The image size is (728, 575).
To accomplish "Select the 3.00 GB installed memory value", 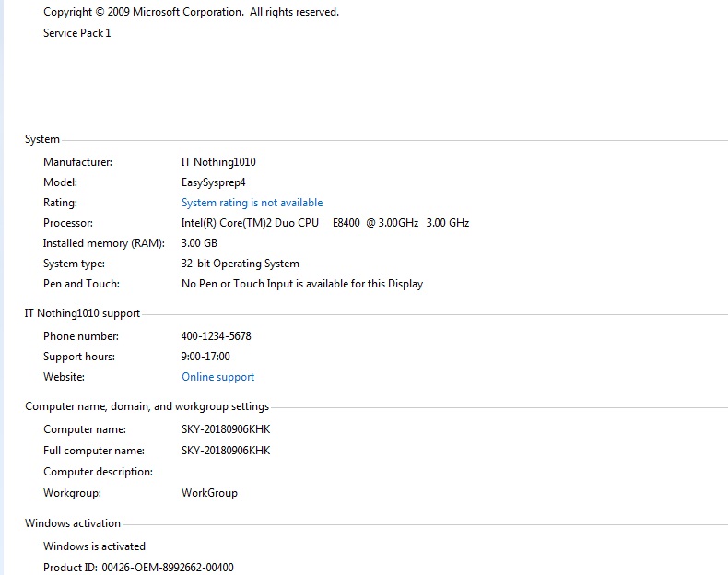I will click(x=199, y=243).
